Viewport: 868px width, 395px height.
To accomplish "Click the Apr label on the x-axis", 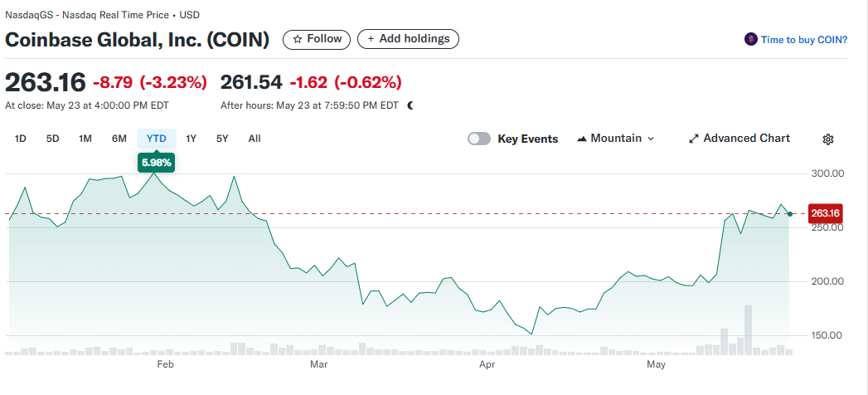I will (487, 364).
